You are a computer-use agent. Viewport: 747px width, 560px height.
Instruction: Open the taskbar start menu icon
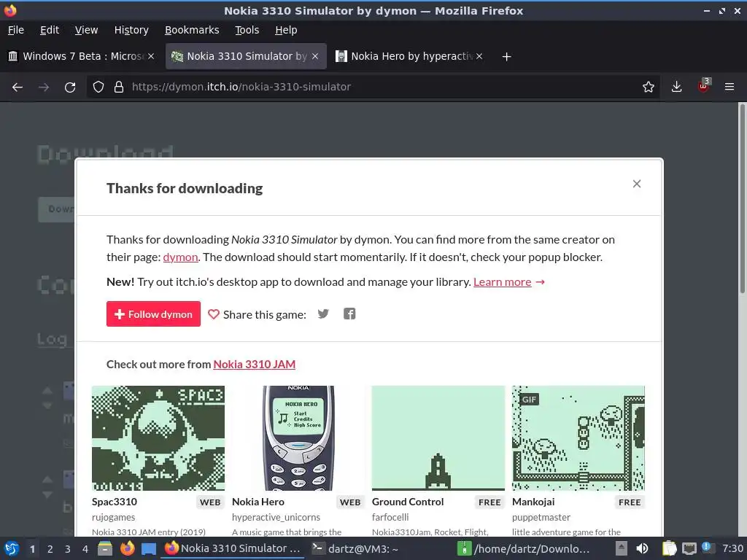pos(12,548)
